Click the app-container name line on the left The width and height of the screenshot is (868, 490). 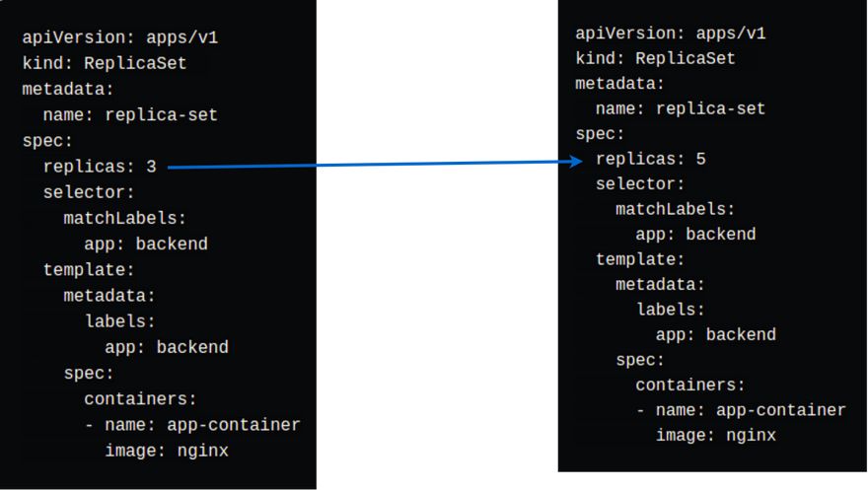click(x=192, y=425)
